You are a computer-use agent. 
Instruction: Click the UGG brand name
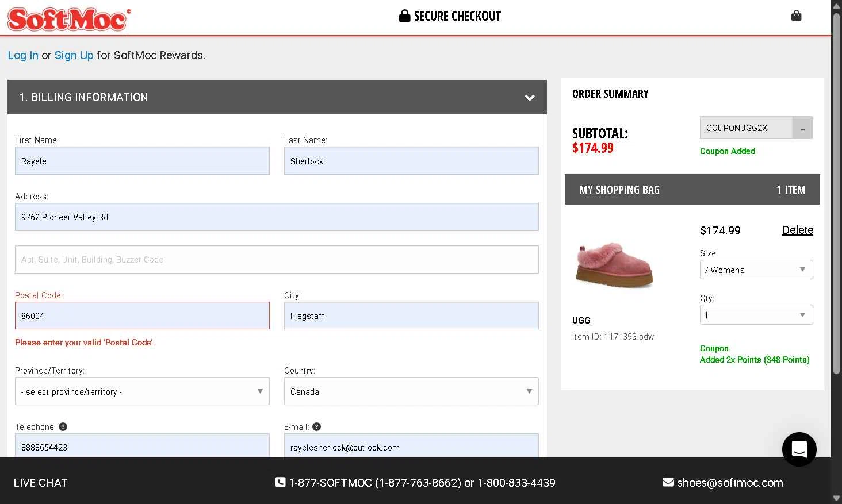(x=581, y=321)
